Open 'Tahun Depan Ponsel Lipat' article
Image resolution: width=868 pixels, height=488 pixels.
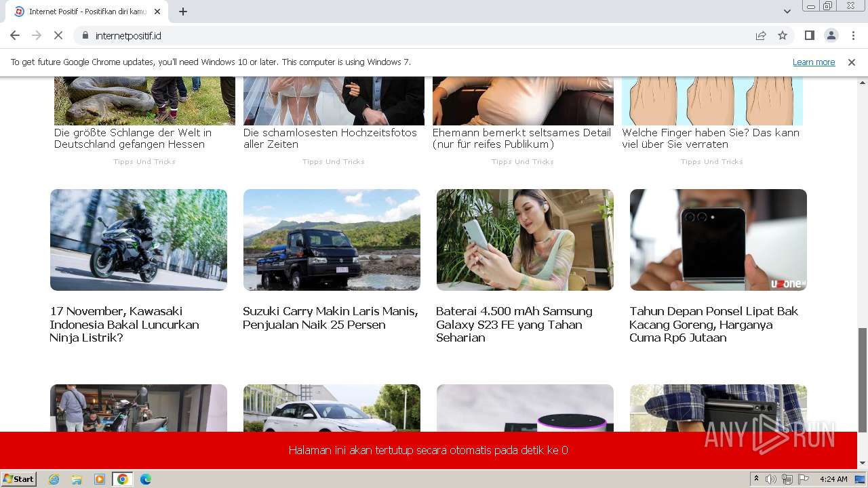714,324
